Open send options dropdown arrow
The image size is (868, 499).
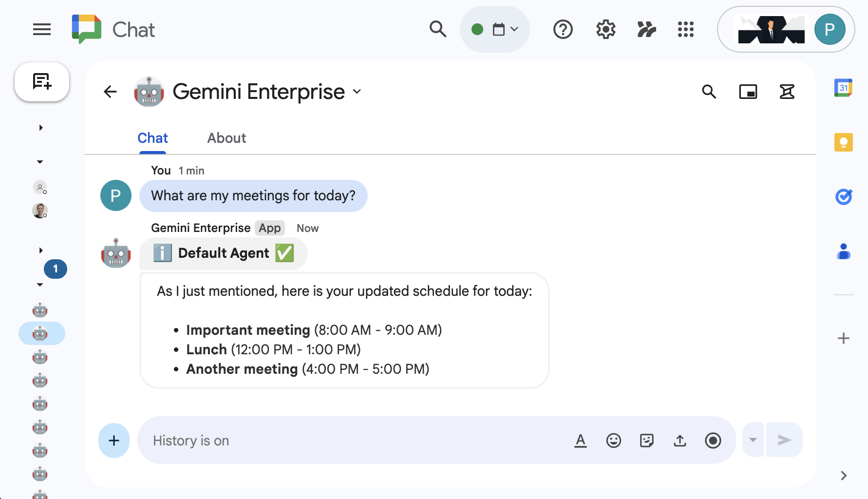tap(753, 440)
